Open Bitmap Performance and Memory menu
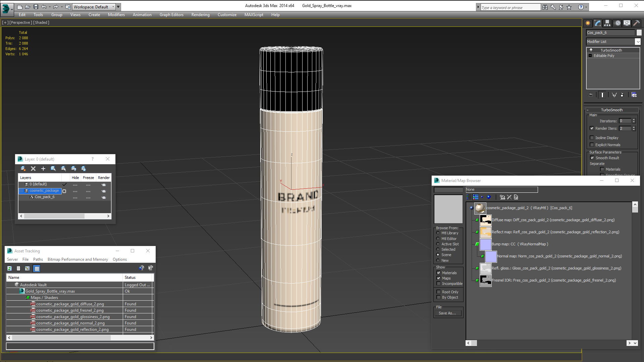The width and height of the screenshot is (644, 362). click(x=78, y=259)
